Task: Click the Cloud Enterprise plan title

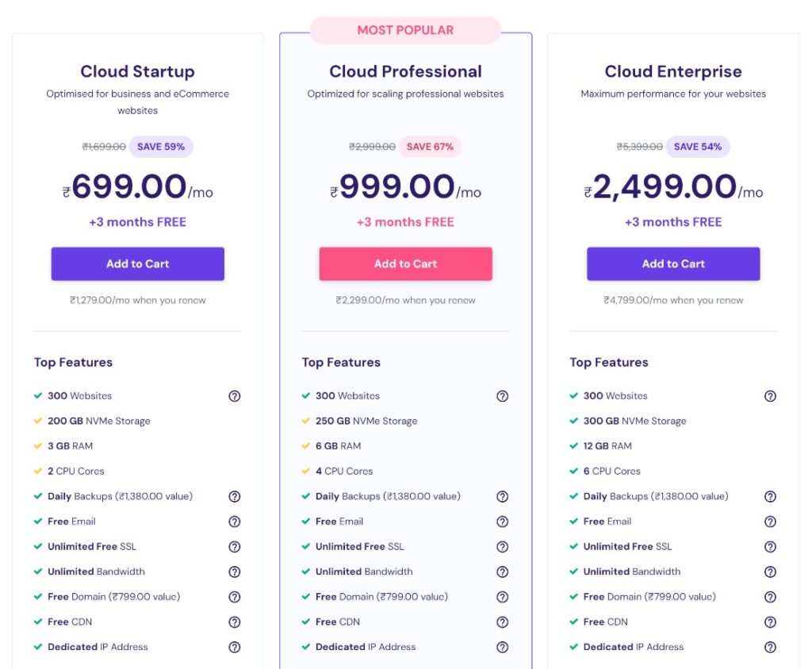Action: coord(673,71)
